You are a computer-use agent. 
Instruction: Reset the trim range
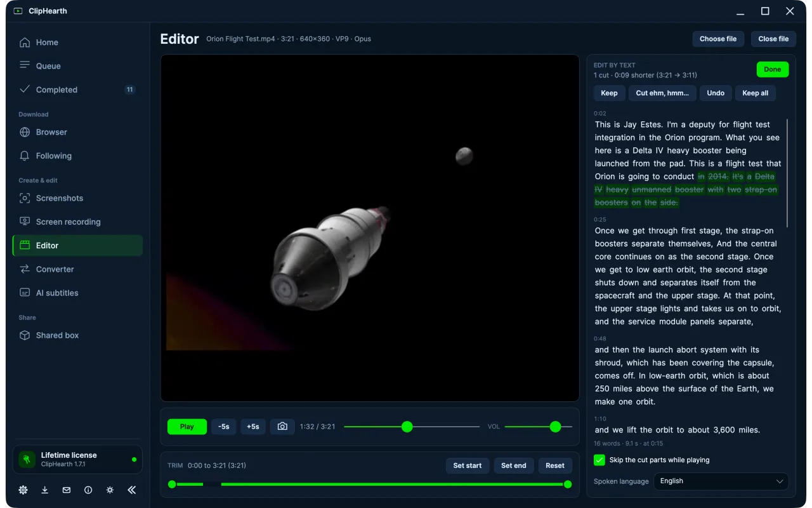click(x=555, y=465)
